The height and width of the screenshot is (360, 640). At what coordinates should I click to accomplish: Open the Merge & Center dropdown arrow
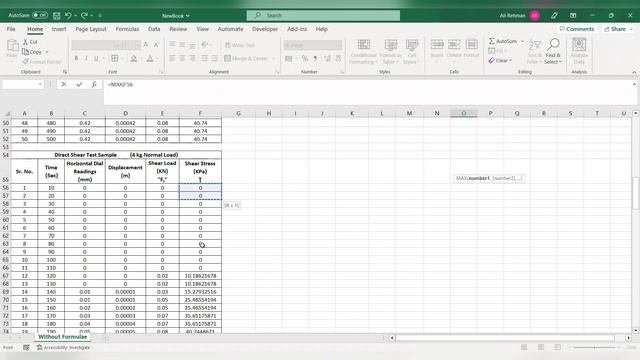(x=273, y=58)
